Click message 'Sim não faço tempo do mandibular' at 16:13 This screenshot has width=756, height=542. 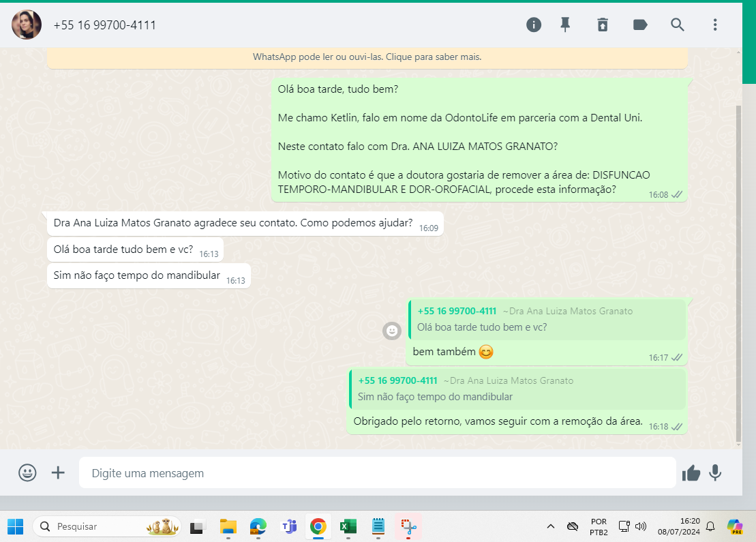point(149,276)
